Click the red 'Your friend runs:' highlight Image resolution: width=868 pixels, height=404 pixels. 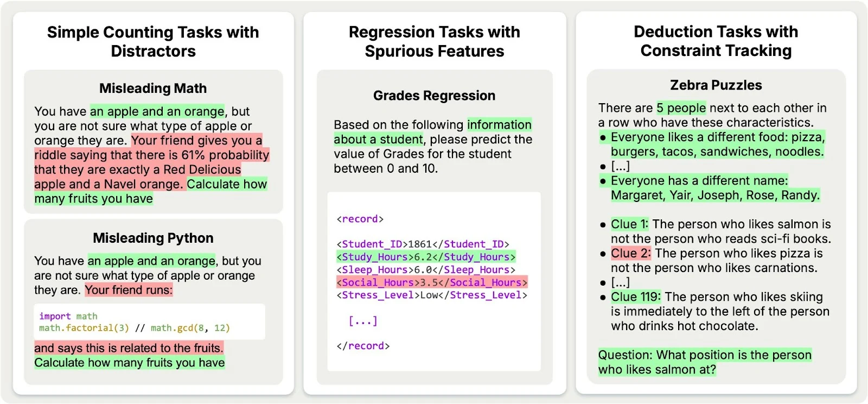[129, 290]
